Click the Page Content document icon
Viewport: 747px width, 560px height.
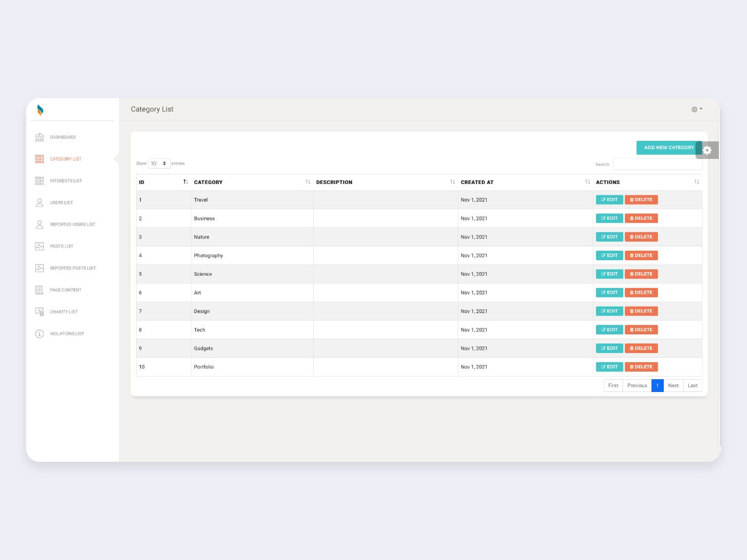[x=39, y=290]
